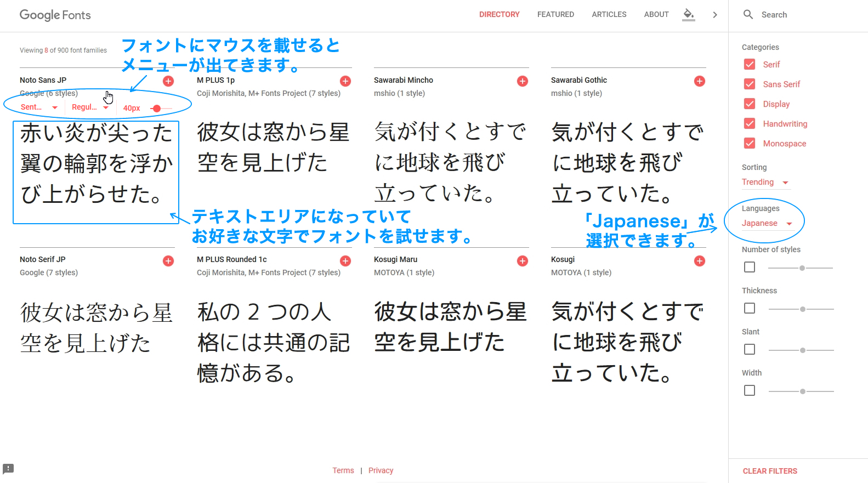The width and height of the screenshot is (868, 483).
Task: Enable the Number of styles filter
Action: coord(750,267)
